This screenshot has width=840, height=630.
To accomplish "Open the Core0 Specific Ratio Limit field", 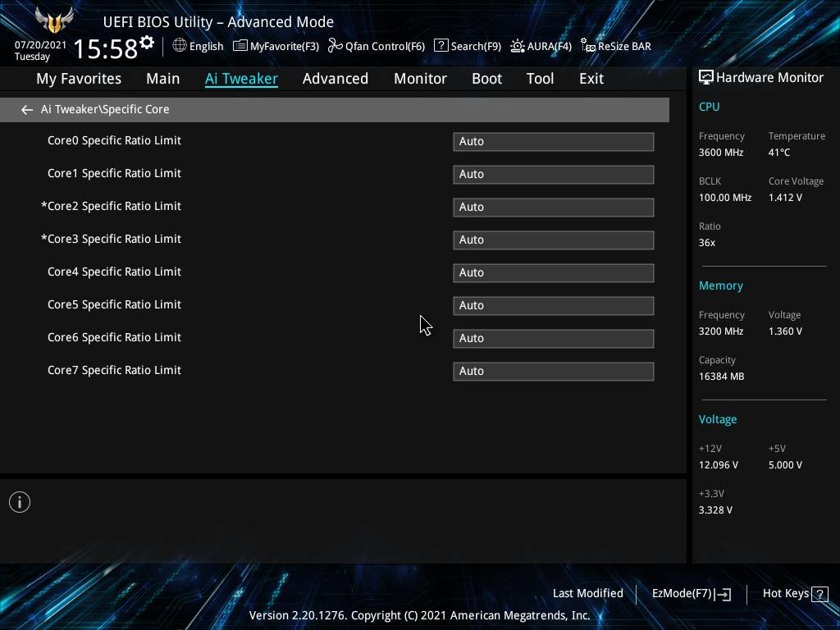I will (x=553, y=141).
